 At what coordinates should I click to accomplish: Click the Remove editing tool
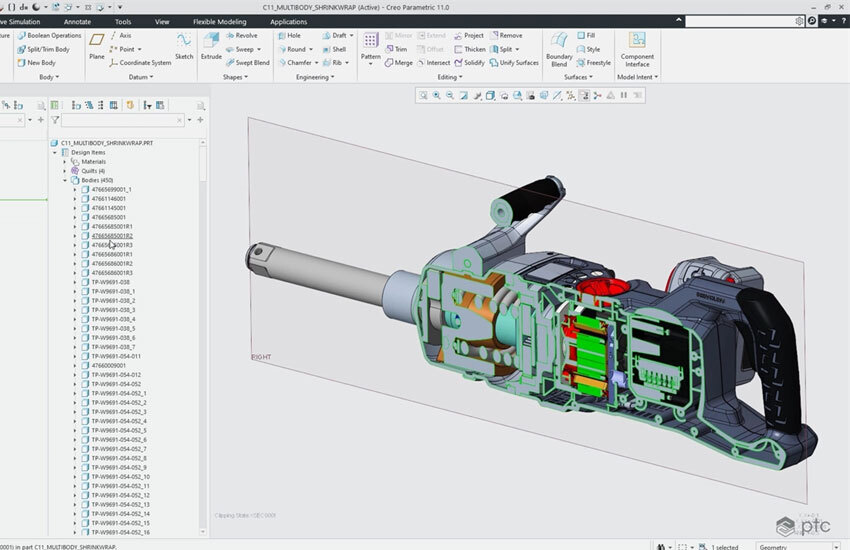coord(506,35)
